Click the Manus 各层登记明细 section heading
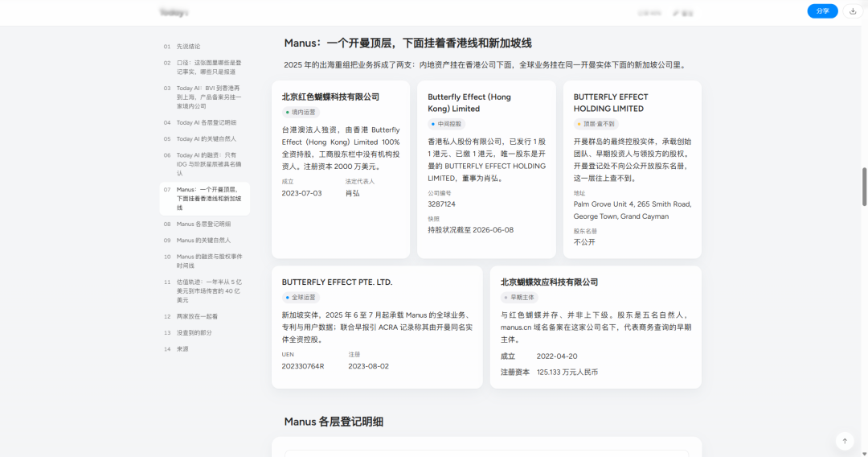Screen dimensions: 868x457 coord(334,422)
